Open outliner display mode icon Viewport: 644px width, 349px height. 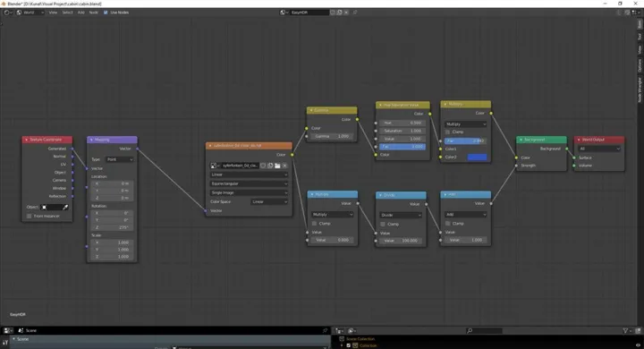pyautogui.click(x=352, y=330)
